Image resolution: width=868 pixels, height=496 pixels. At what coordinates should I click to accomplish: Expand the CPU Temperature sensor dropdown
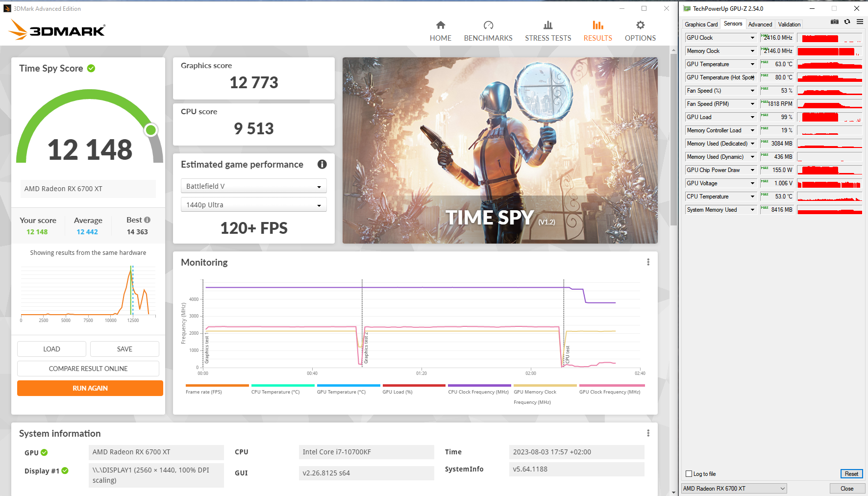(x=752, y=197)
